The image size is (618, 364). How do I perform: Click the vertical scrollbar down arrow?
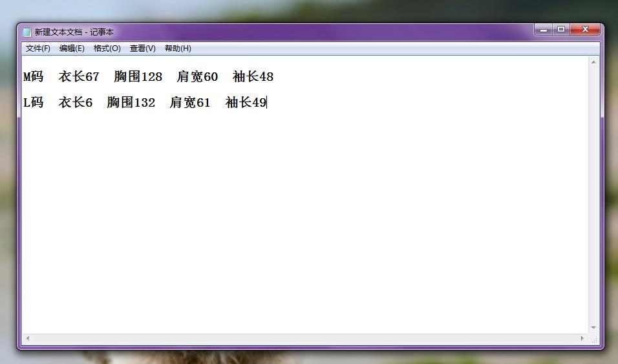click(x=593, y=328)
